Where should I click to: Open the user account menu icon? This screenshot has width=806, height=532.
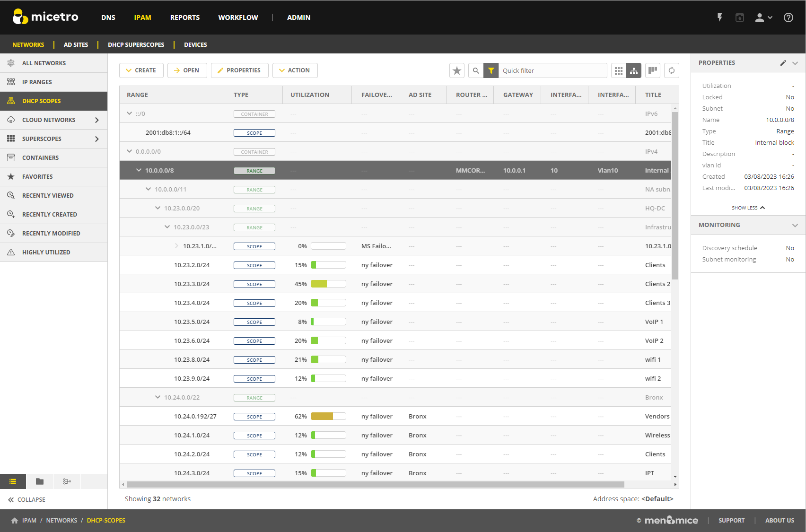pos(763,17)
